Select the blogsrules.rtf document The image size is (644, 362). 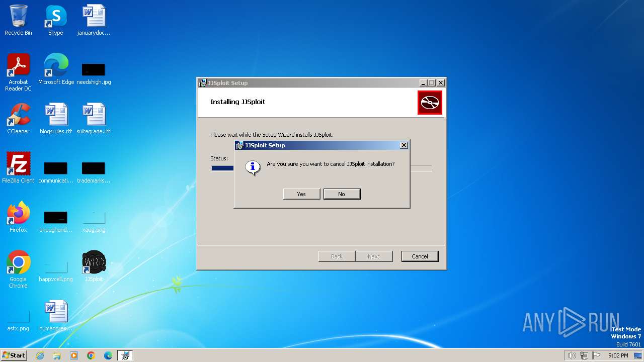tap(56, 119)
